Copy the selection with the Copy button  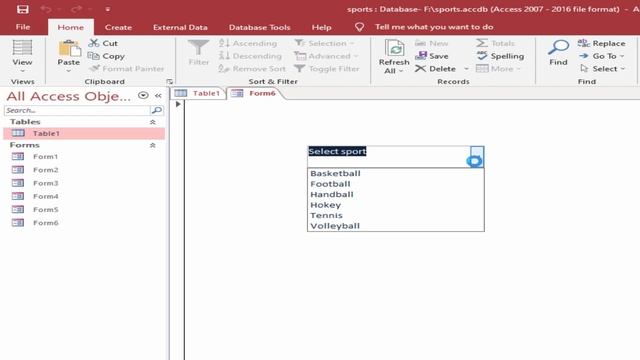pyautogui.click(x=107, y=56)
